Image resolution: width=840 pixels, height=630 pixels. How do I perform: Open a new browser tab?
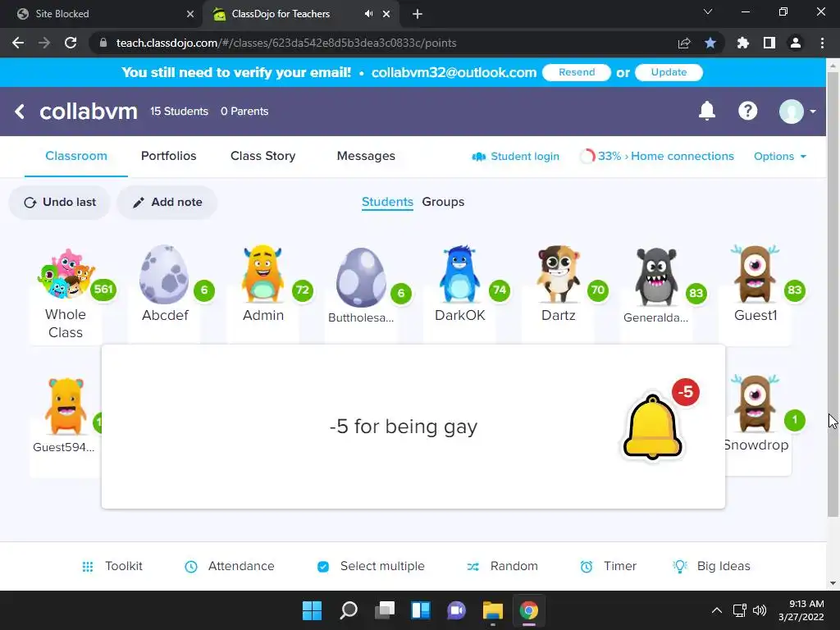click(x=418, y=14)
